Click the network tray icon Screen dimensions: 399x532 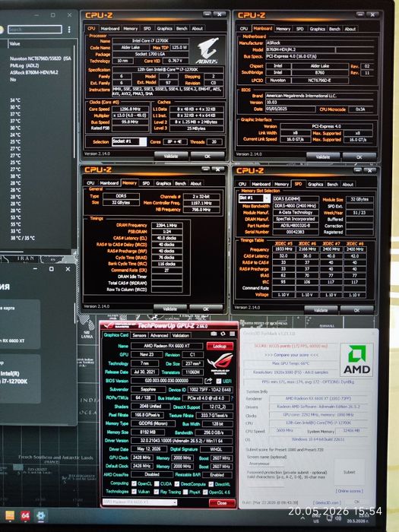[x=329, y=518]
